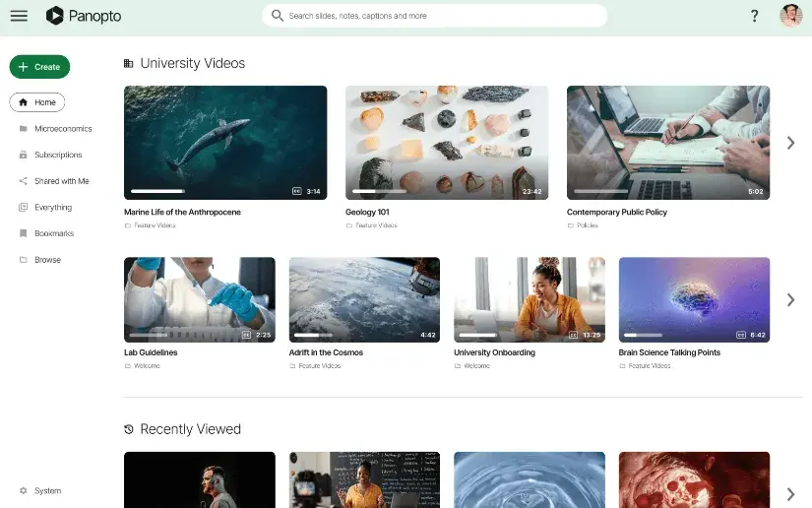Viewport: 812px width, 508px height.
Task: Click the Policies folder link under Contemporary Public Policy
Action: coord(587,225)
